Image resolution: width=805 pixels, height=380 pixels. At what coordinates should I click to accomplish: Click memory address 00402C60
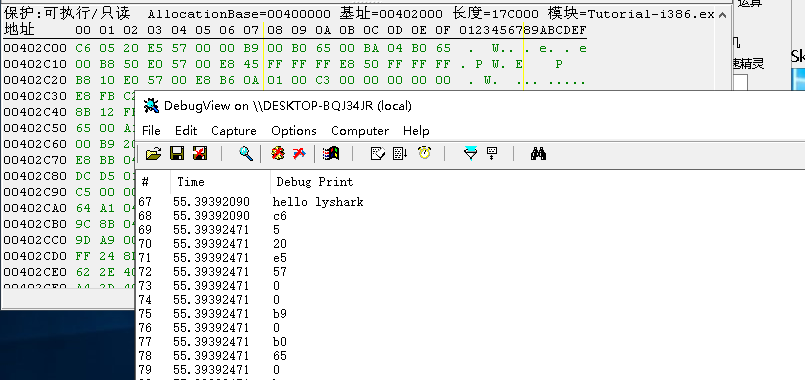pyautogui.click(x=35, y=144)
